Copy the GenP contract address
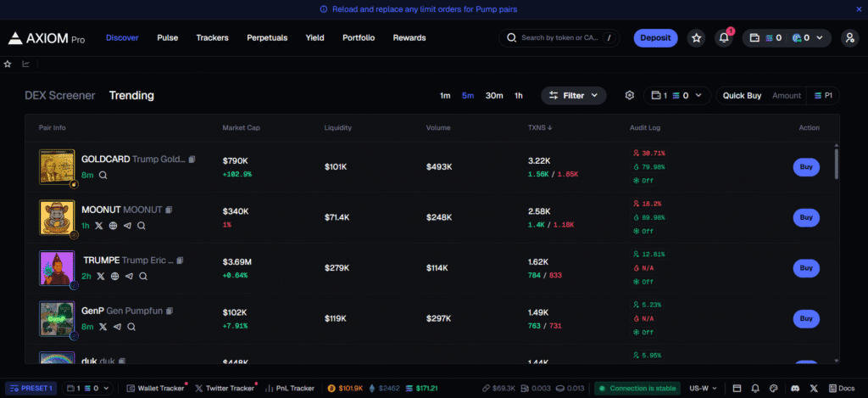868x398 pixels. coord(170,311)
